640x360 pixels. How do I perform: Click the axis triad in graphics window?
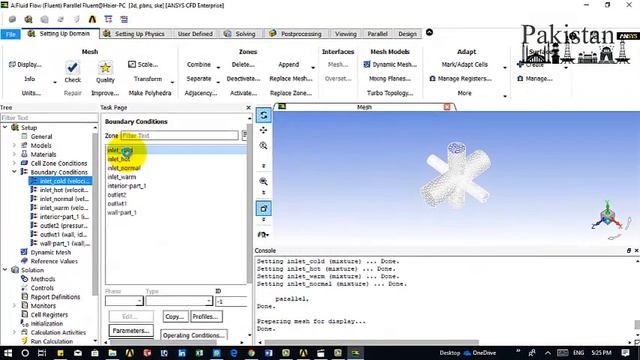[607, 217]
